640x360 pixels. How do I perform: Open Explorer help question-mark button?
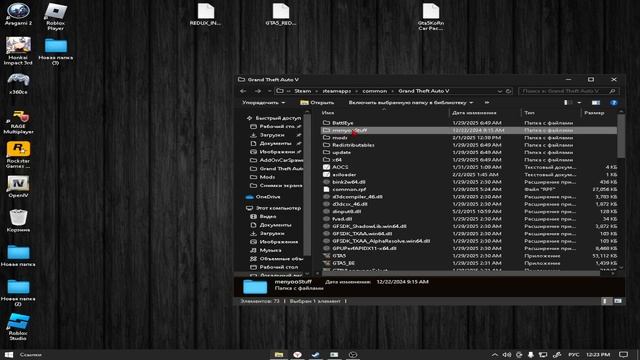click(x=613, y=103)
